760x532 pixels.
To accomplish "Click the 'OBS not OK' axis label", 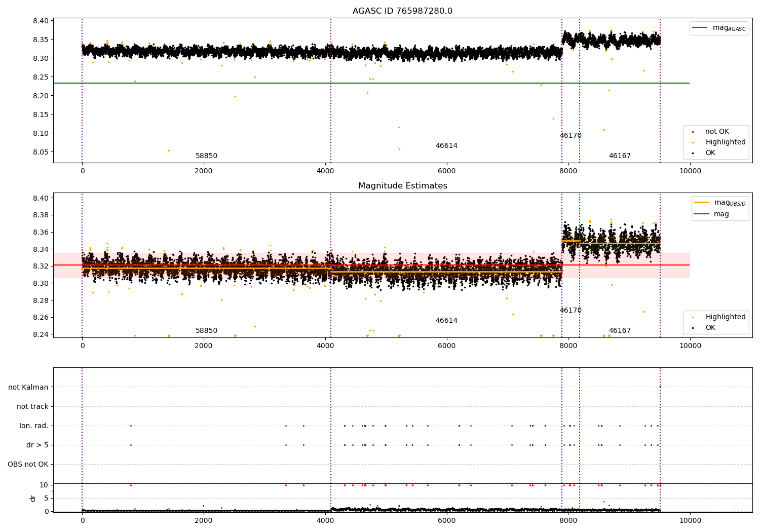I will (x=28, y=465).
